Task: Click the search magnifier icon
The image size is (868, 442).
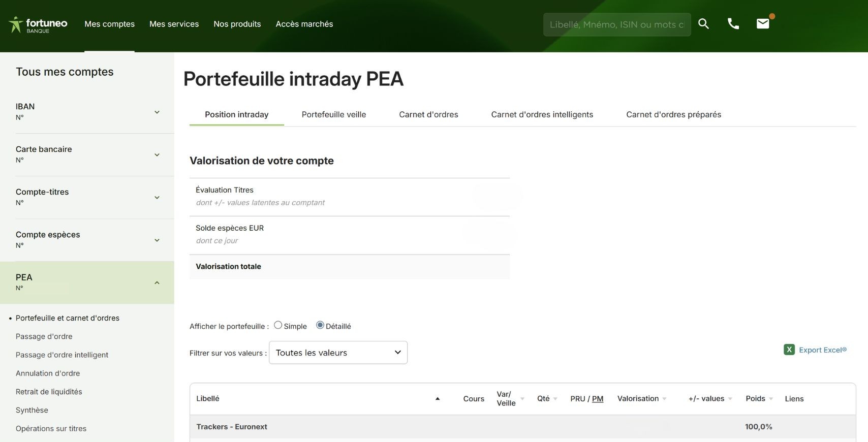Action: 703,24
